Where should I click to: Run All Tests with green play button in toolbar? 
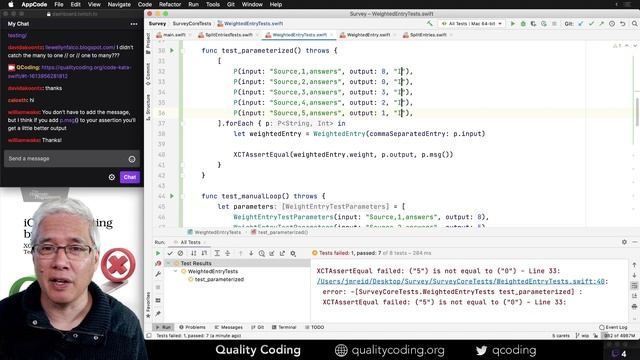point(513,24)
